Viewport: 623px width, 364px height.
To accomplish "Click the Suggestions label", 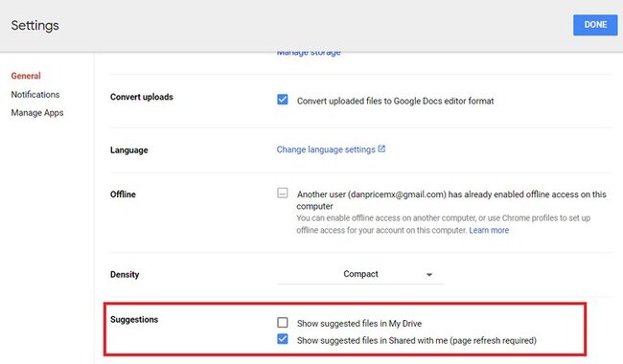I will click(134, 320).
